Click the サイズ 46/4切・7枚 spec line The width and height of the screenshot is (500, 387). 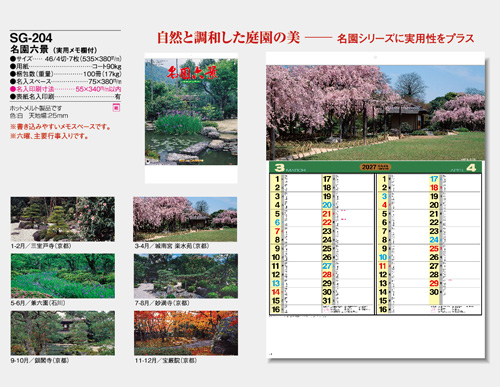coord(66,59)
